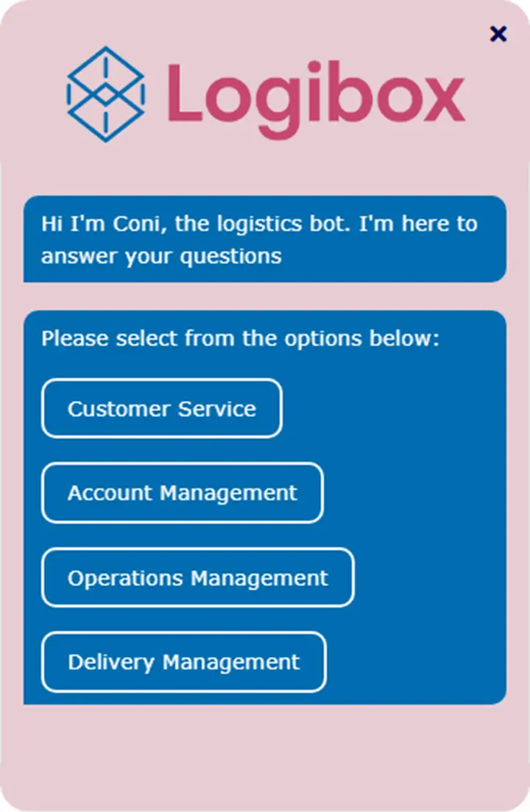This screenshot has height=812, width=530.
Task: Click Coni's greeting message bubble
Action: [x=264, y=239]
